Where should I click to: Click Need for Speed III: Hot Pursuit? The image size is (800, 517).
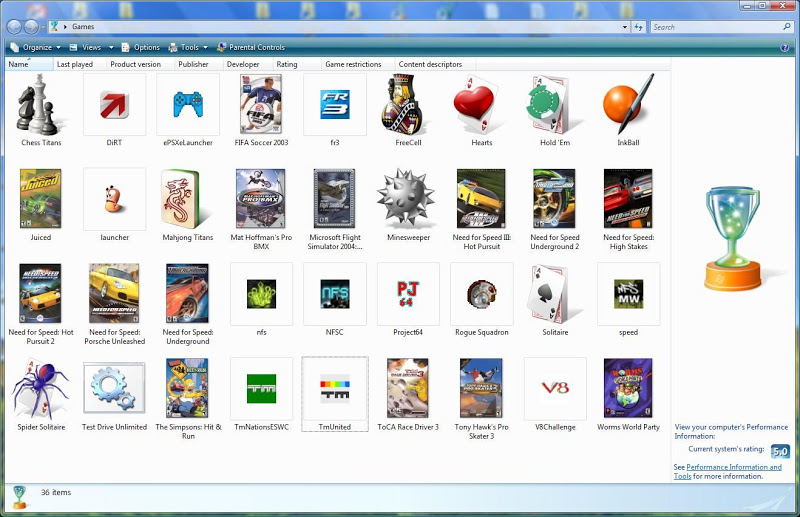tap(481, 199)
